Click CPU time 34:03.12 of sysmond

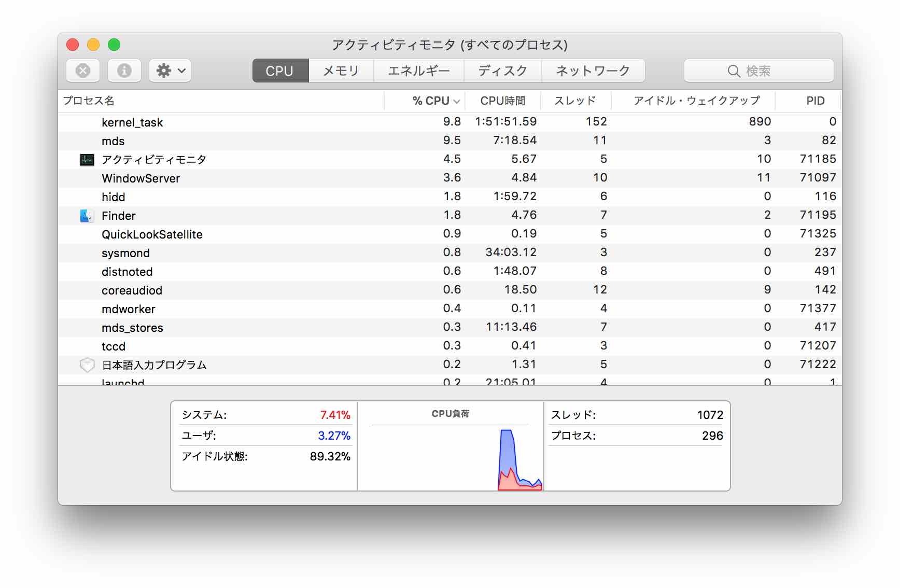pyautogui.click(x=511, y=253)
